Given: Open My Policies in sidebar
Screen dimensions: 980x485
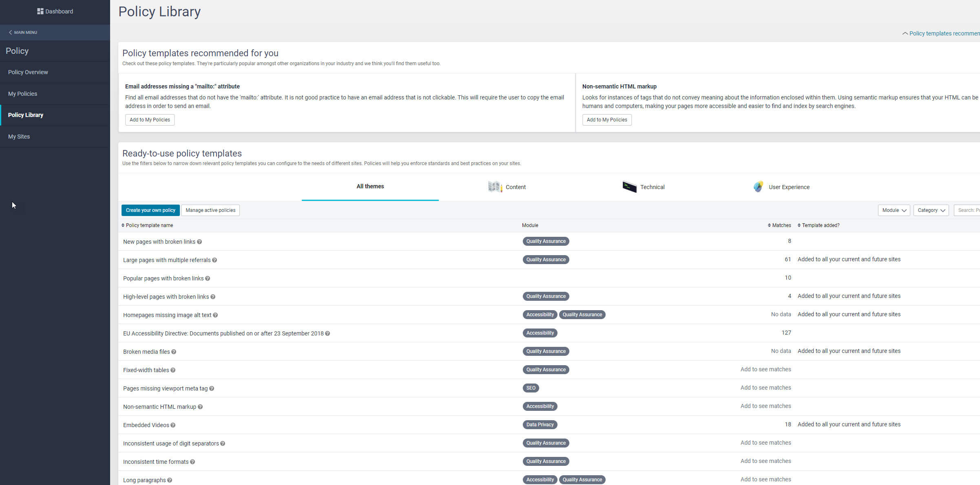Looking at the screenshot, I should (x=22, y=94).
